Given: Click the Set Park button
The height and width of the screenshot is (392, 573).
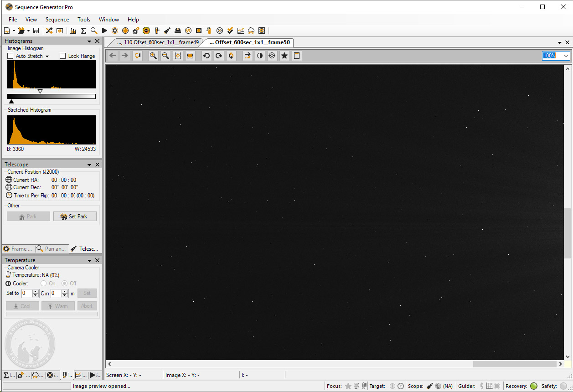Looking at the screenshot, I should (75, 217).
